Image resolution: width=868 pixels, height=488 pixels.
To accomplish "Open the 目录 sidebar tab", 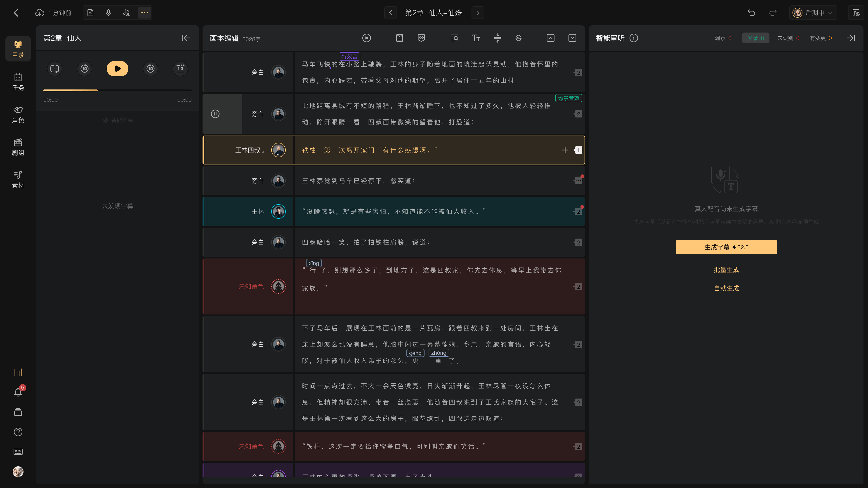I will coord(18,49).
